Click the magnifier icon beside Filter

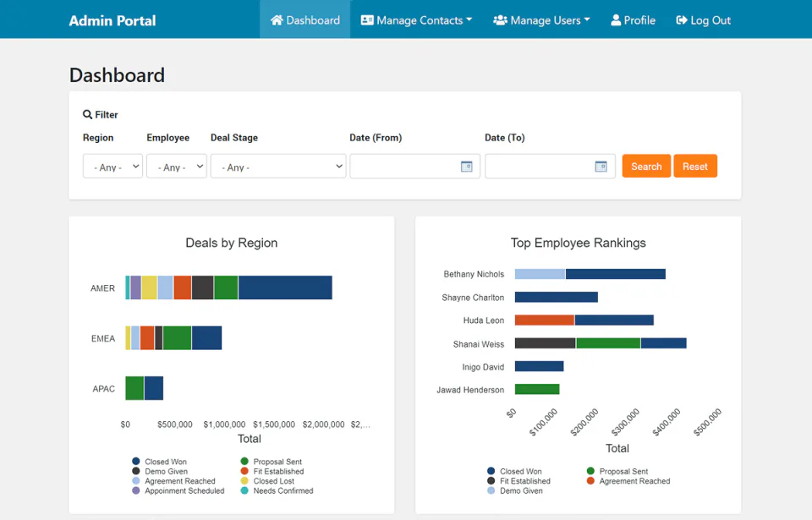[x=87, y=114]
